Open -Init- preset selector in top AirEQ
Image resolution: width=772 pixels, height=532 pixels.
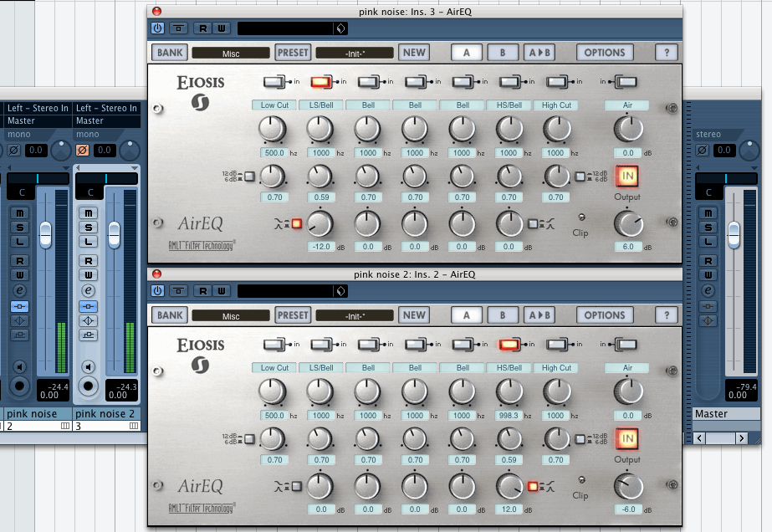(x=355, y=54)
